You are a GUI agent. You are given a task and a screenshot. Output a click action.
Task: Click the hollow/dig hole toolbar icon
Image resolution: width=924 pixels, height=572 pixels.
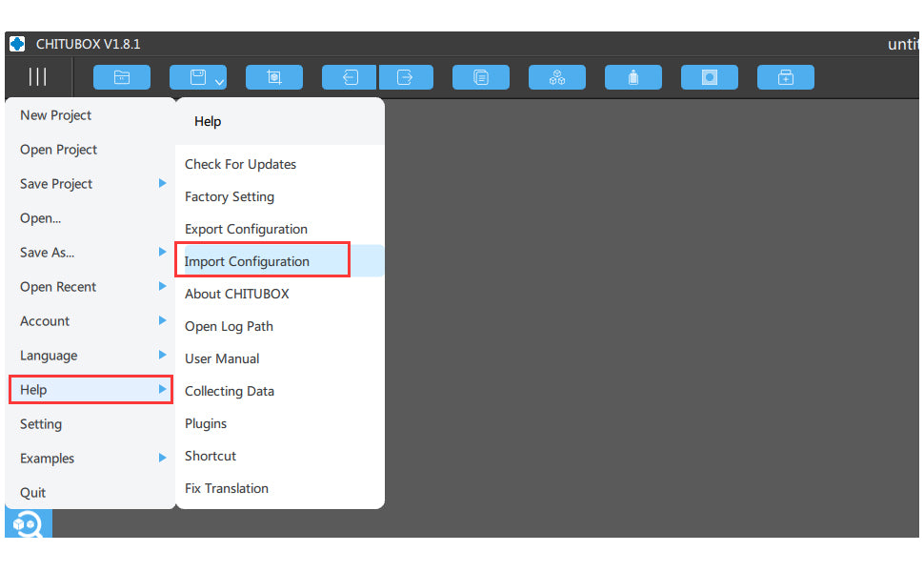coord(710,77)
